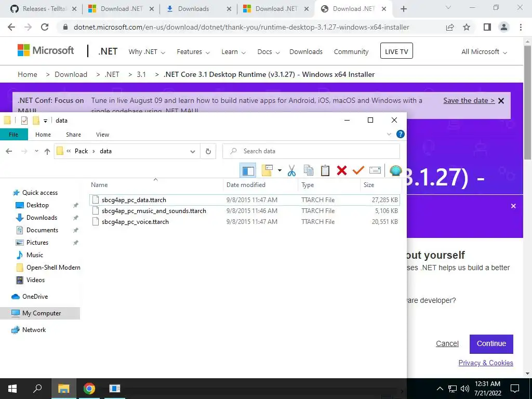
Task: Expand the address bar history dropdown
Action: coord(193,151)
